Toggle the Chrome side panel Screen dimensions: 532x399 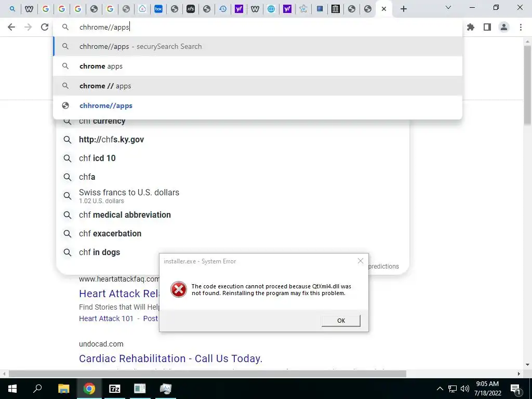[487, 27]
